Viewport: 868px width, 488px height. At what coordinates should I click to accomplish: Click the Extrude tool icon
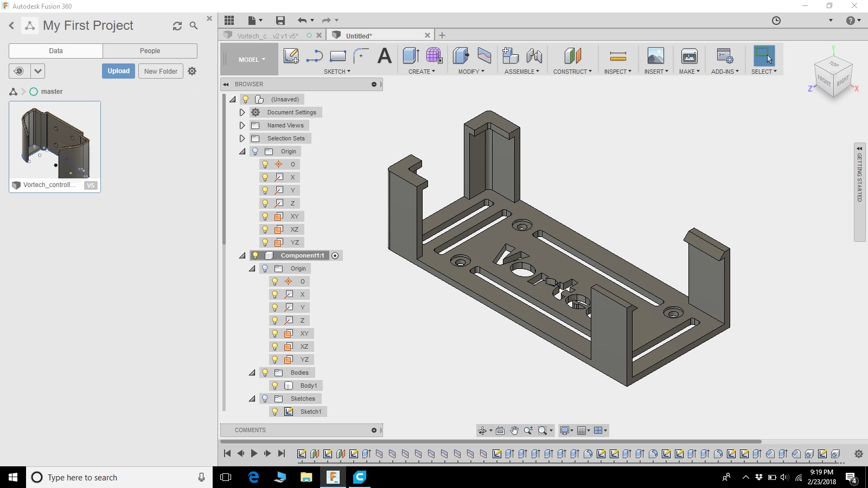tap(411, 56)
